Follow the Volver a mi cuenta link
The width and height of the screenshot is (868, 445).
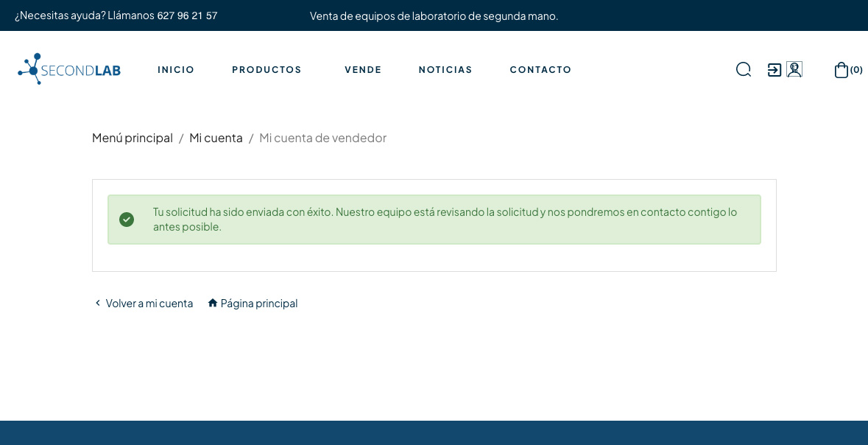(149, 303)
